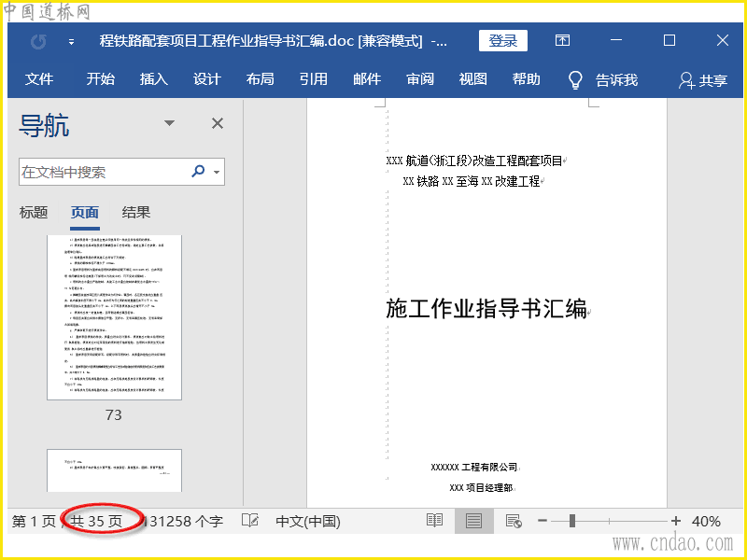Click the 中文(中国) language indicator

click(x=308, y=522)
